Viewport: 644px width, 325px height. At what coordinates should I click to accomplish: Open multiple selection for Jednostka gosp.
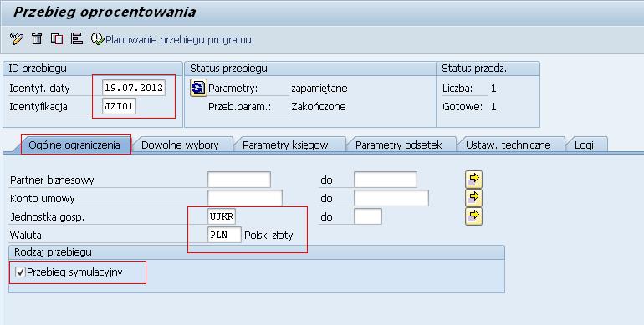pos(473,216)
